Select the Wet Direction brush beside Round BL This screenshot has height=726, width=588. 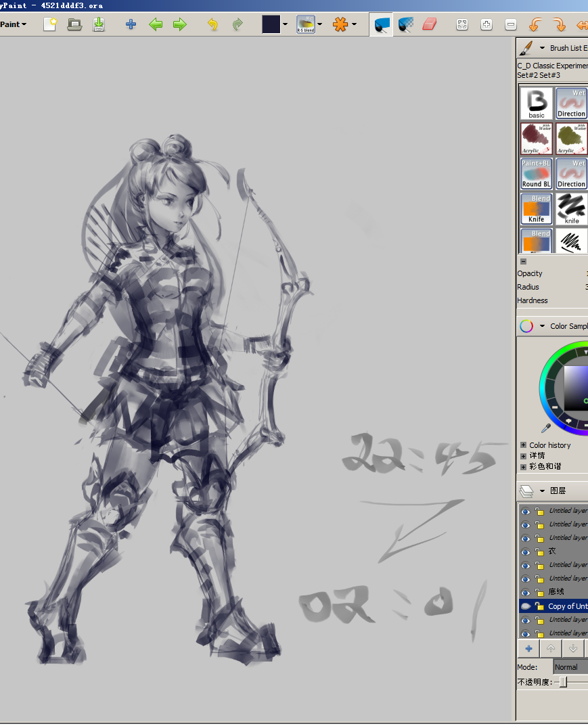[572, 174]
